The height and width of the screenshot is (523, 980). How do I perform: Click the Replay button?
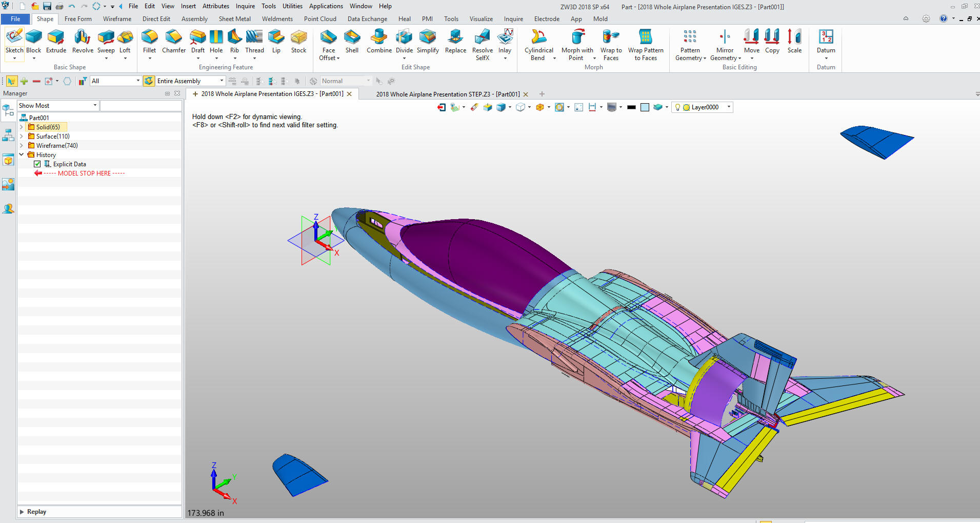tap(36, 512)
